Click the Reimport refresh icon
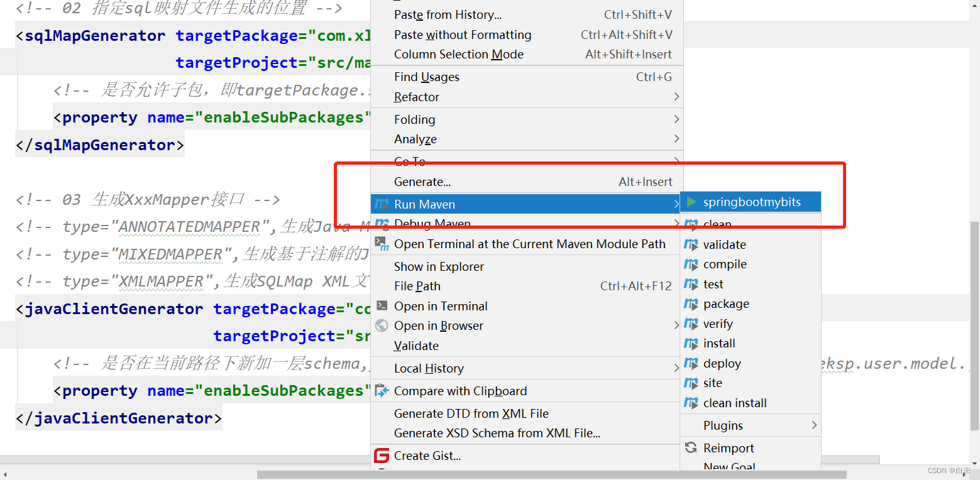The width and height of the screenshot is (980, 480). (690, 447)
